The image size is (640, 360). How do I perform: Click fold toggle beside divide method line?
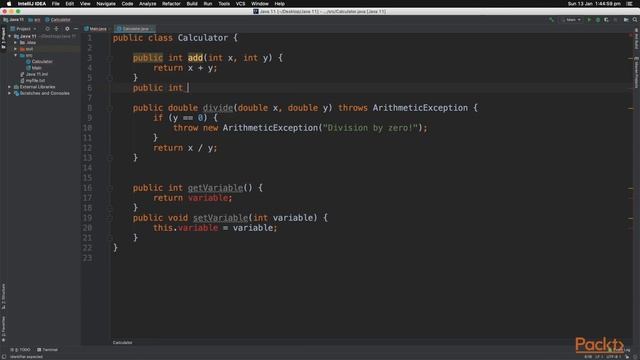[x=110, y=108]
